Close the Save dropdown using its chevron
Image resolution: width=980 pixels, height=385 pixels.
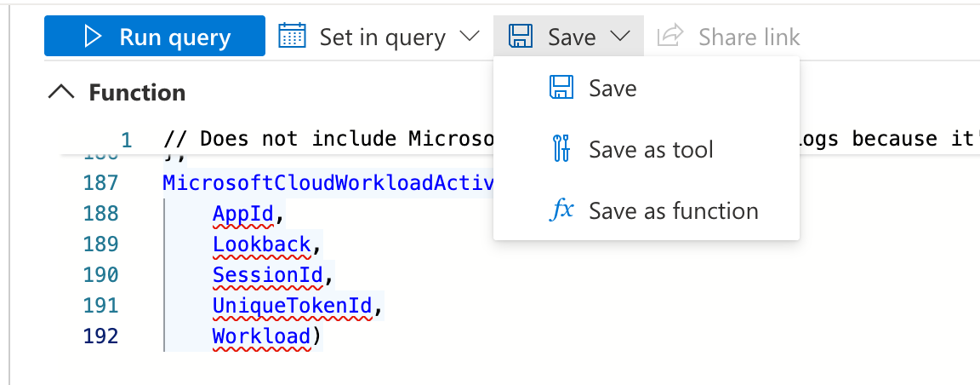[x=619, y=37]
